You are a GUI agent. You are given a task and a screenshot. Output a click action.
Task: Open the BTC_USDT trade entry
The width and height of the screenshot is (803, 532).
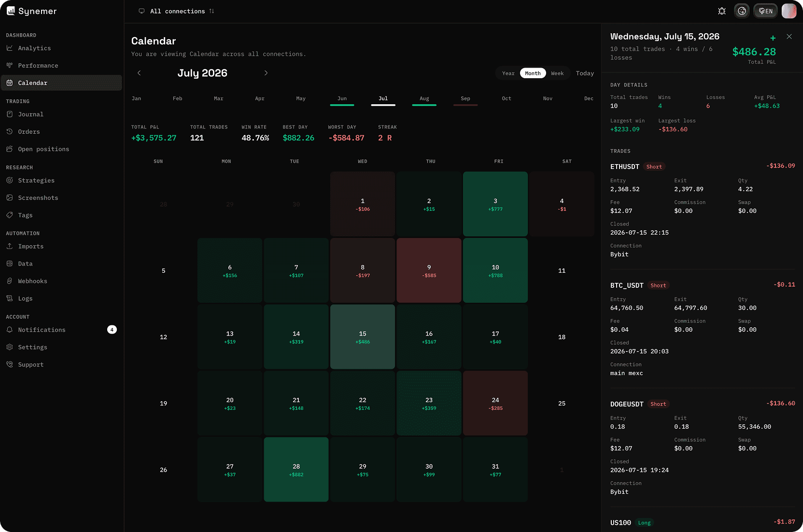[x=703, y=329]
